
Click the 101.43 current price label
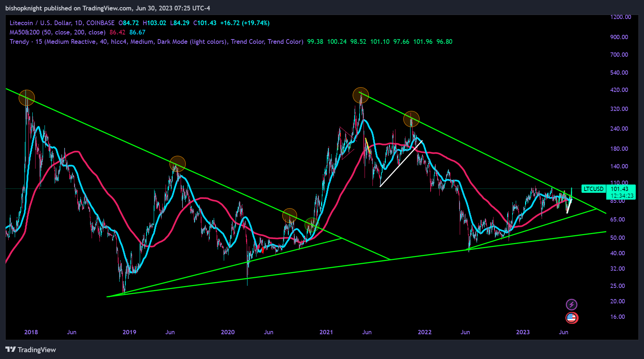620,189
